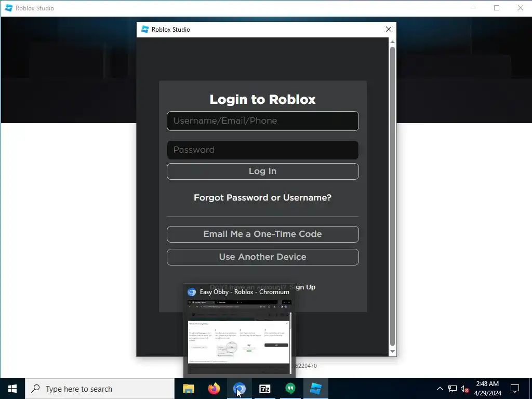Click the taskbar search box

tap(100, 389)
